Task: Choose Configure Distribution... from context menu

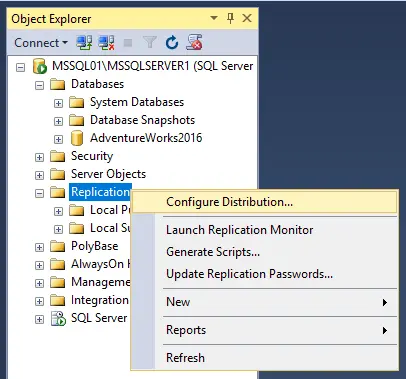Action: pyautogui.click(x=265, y=202)
